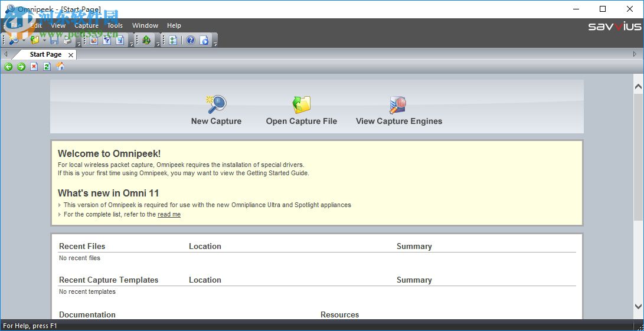Click the Resources heading
This screenshot has width=644, height=331.
coord(339,314)
